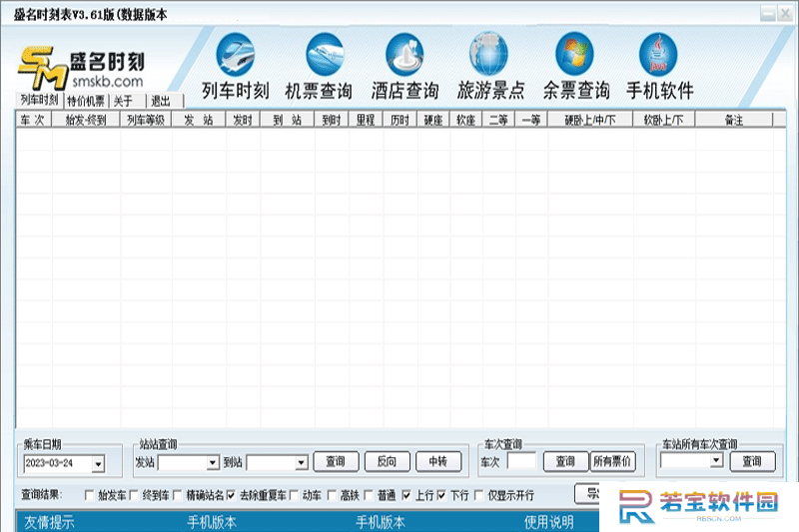Enable the 普通 filter checkbox

pyautogui.click(x=369, y=495)
